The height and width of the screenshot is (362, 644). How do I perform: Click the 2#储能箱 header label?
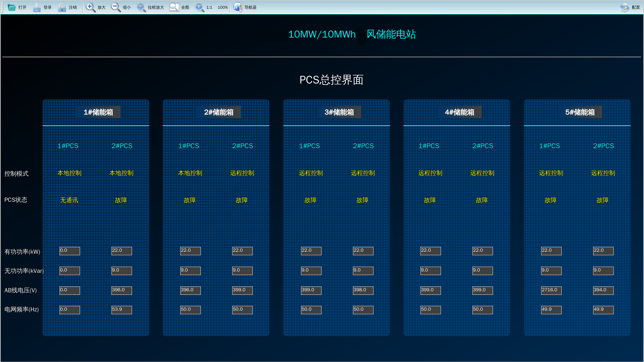219,112
